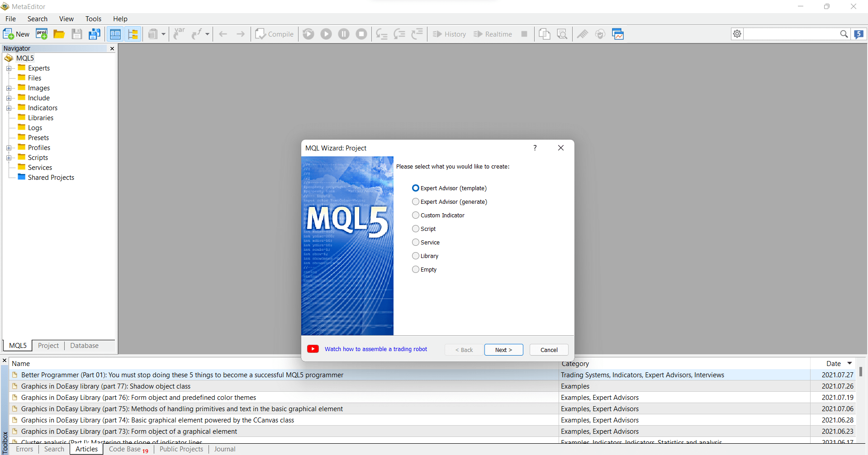Expand the Indicators folder in Navigator

(x=9, y=108)
